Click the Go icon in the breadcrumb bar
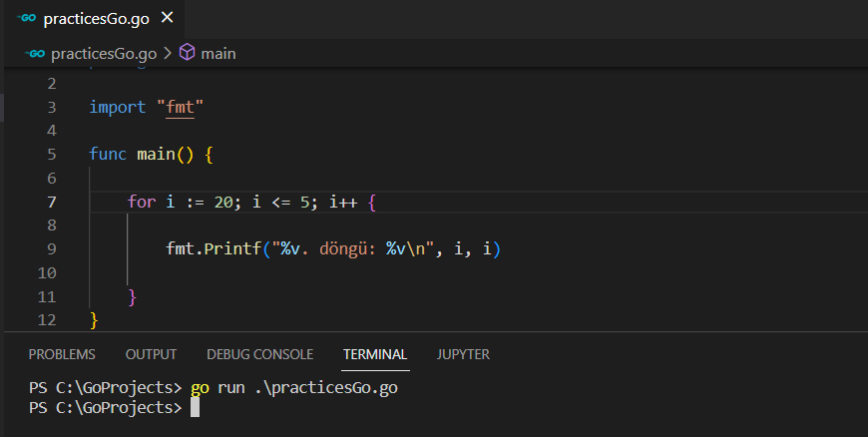Viewport: 868px width, 437px height. pos(36,53)
